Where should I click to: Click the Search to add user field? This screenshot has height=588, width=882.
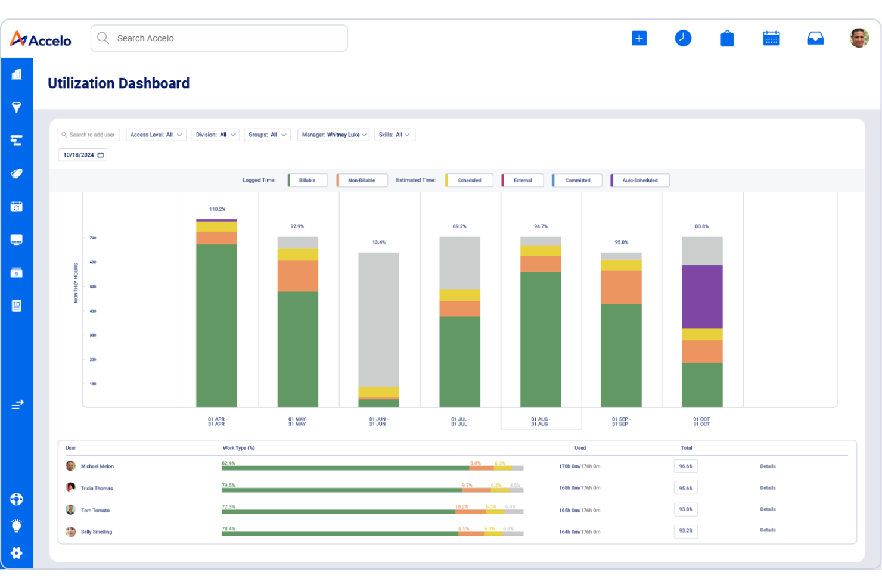pos(89,135)
